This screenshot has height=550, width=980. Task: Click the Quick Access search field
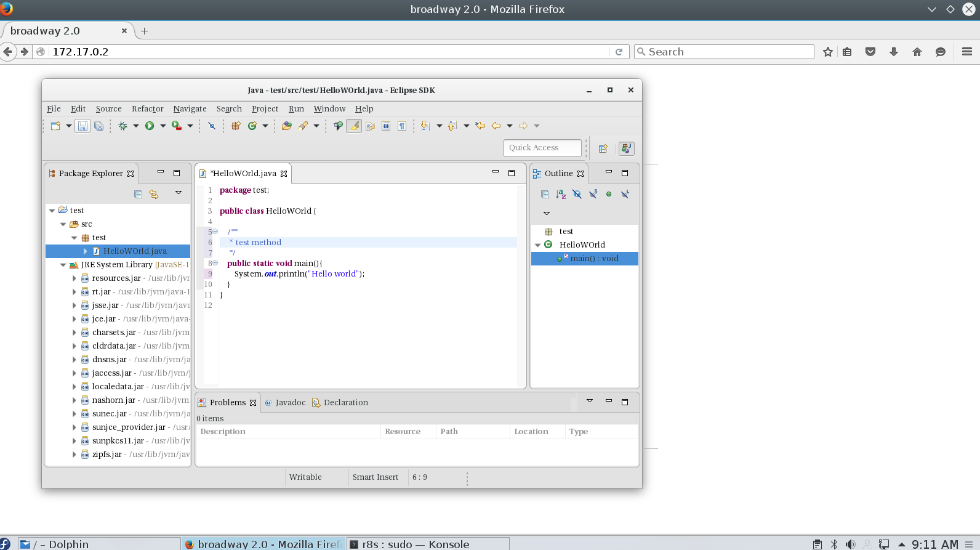542,148
